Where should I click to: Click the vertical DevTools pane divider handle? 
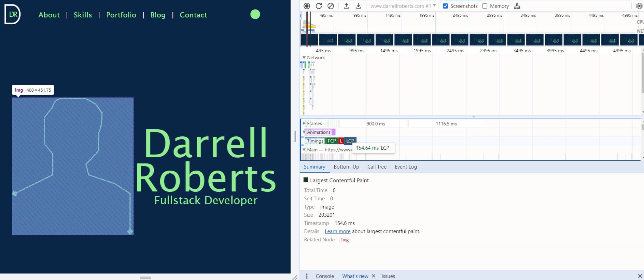coord(295,136)
